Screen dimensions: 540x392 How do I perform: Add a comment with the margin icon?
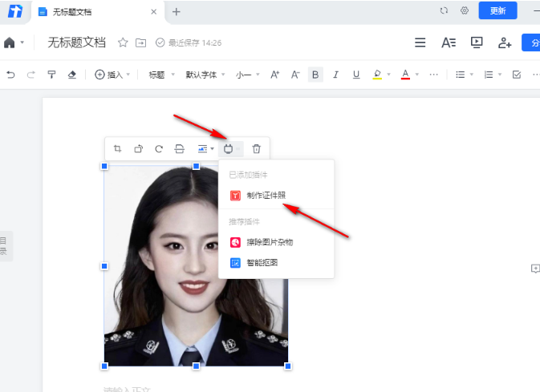coord(535,269)
